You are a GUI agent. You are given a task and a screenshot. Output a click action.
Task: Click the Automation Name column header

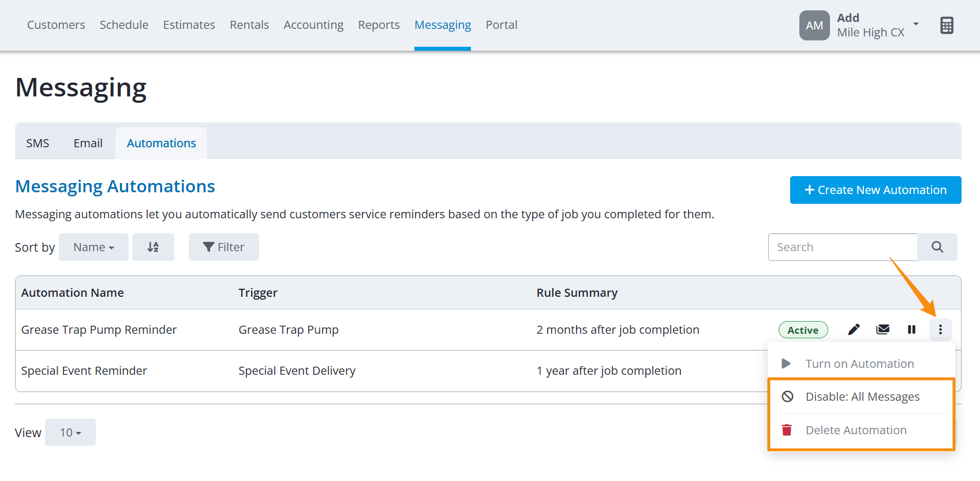[x=73, y=293]
